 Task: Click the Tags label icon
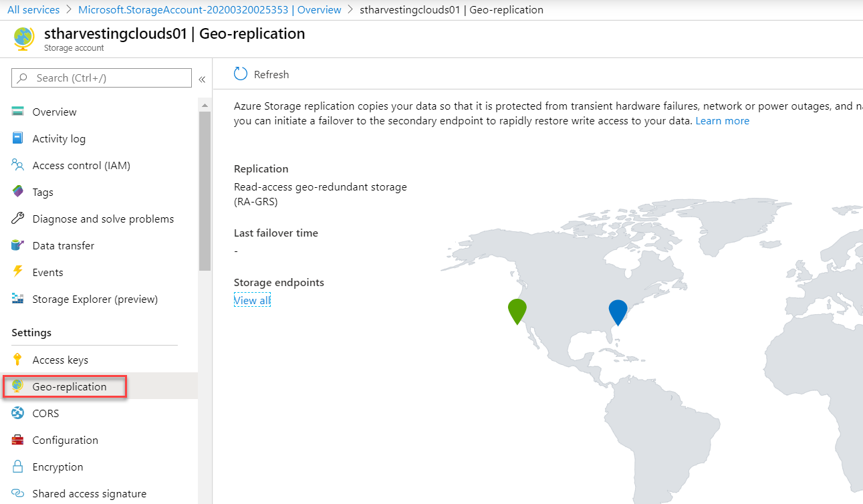click(x=18, y=192)
